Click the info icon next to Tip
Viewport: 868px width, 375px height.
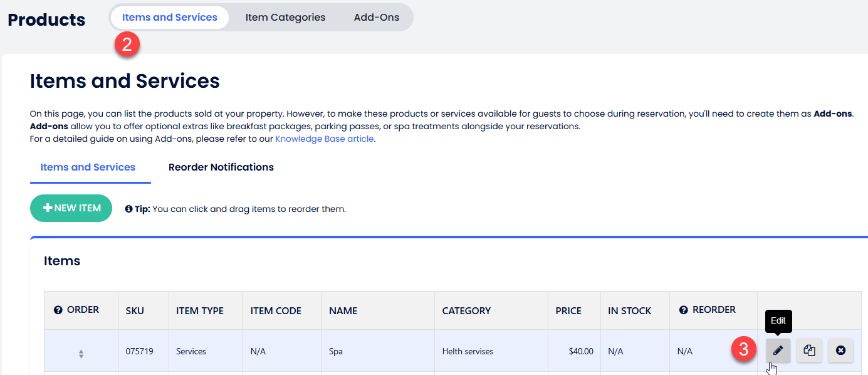click(128, 209)
